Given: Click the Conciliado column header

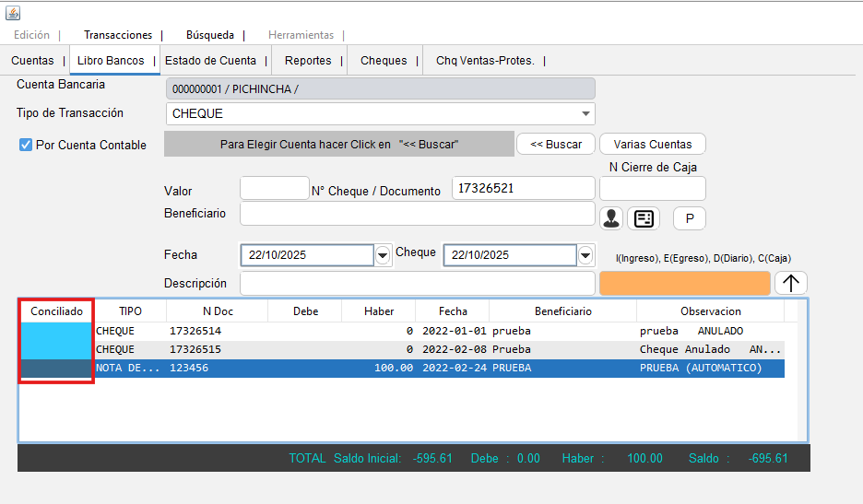Looking at the screenshot, I should click(x=56, y=311).
